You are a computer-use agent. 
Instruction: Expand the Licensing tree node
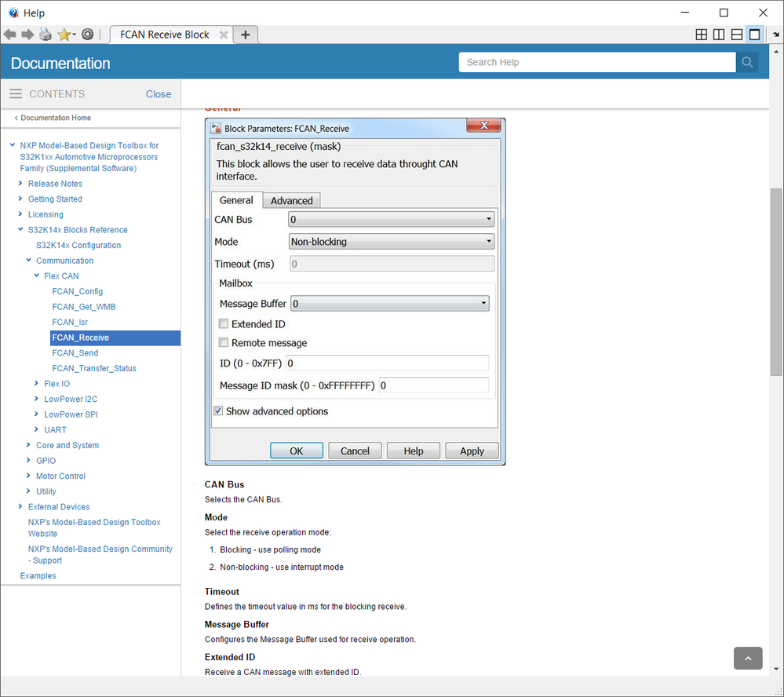pyautogui.click(x=20, y=214)
